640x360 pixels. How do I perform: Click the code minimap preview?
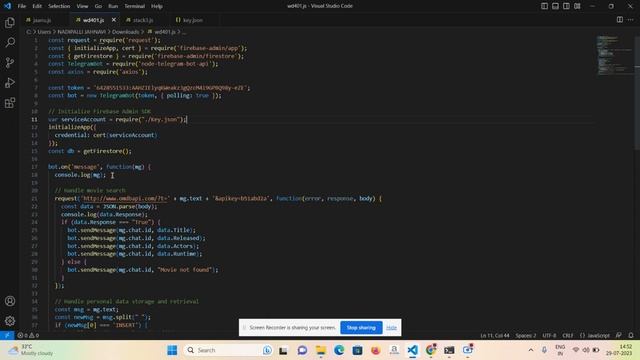click(x=614, y=56)
